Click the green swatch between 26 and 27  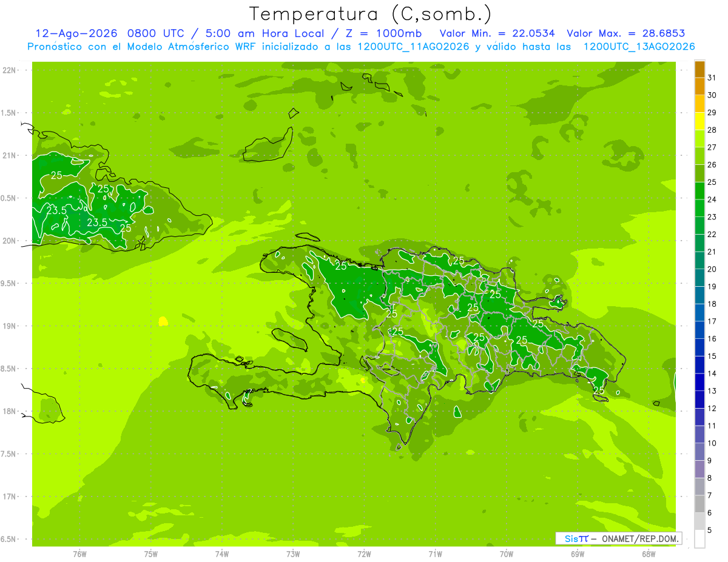pos(699,156)
